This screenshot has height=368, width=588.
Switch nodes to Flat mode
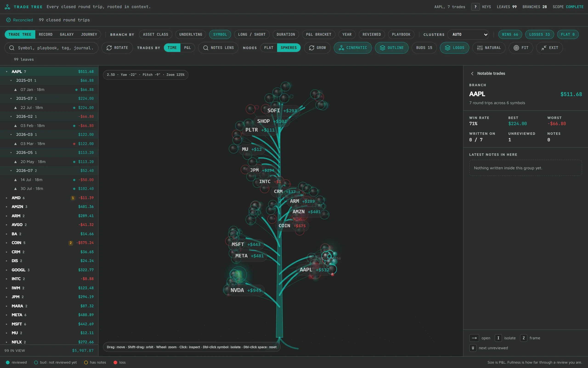(269, 48)
